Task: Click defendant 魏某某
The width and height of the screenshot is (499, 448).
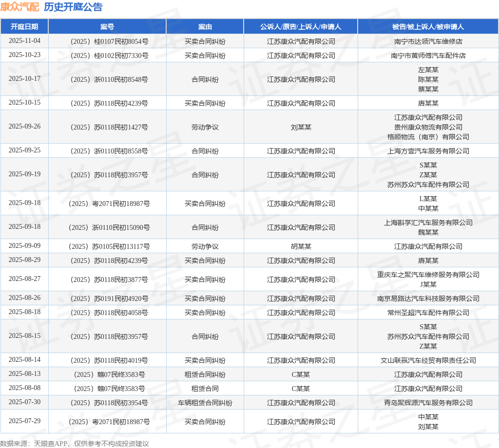Action: point(428,232)
